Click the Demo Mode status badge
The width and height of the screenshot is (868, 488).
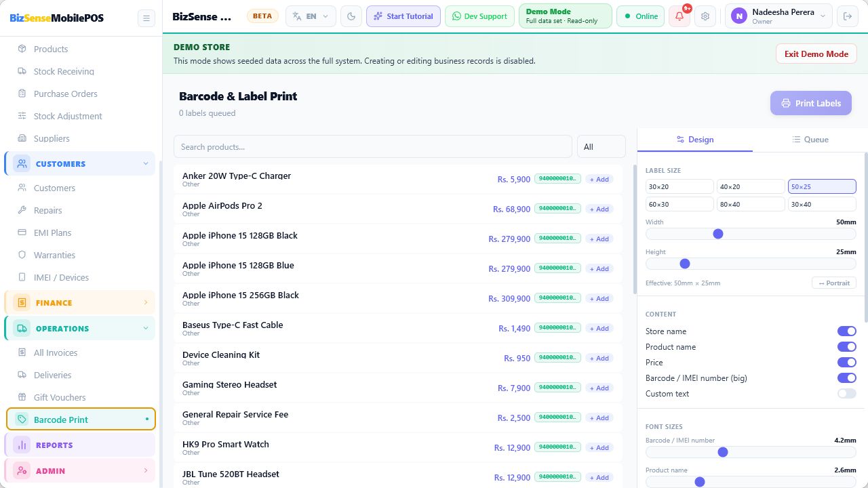tap(565, 16)
